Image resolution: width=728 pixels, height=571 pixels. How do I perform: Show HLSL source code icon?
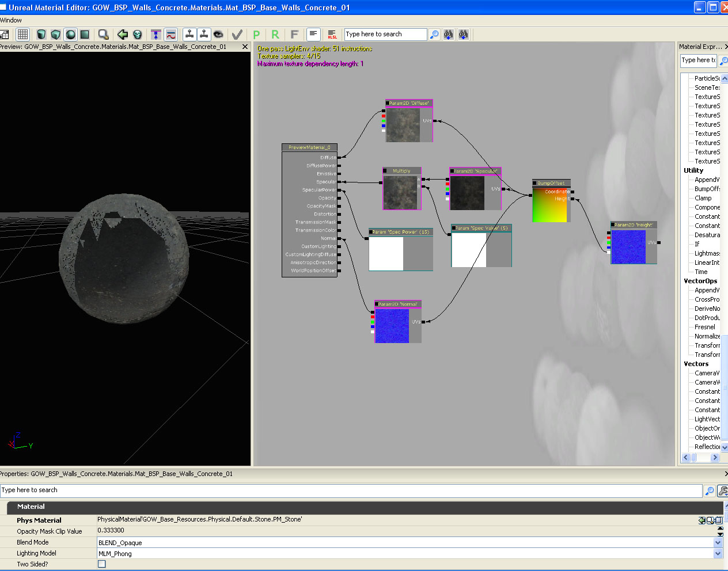coord(332,35)
